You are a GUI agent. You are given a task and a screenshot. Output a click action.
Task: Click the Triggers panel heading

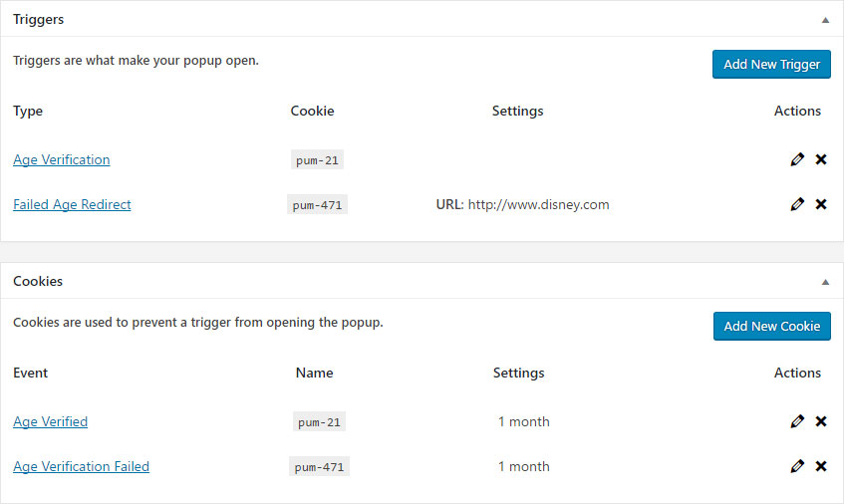(x=38, y=19)
